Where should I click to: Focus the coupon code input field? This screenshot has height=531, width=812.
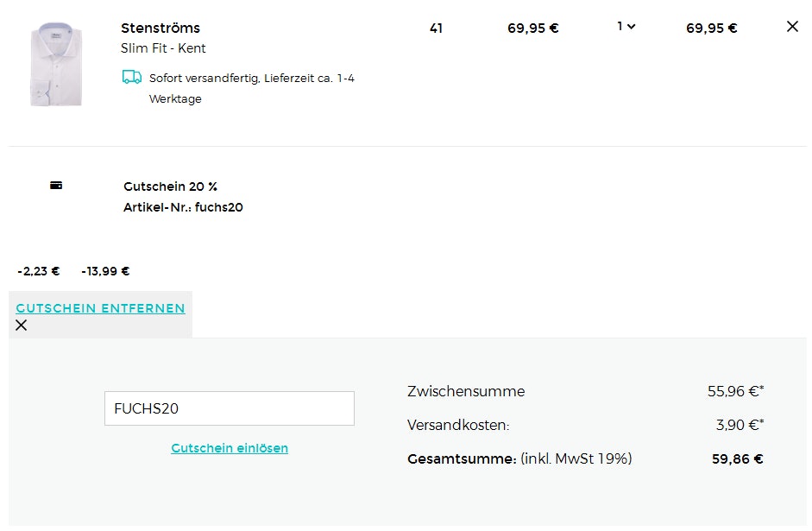pos(229,408)
